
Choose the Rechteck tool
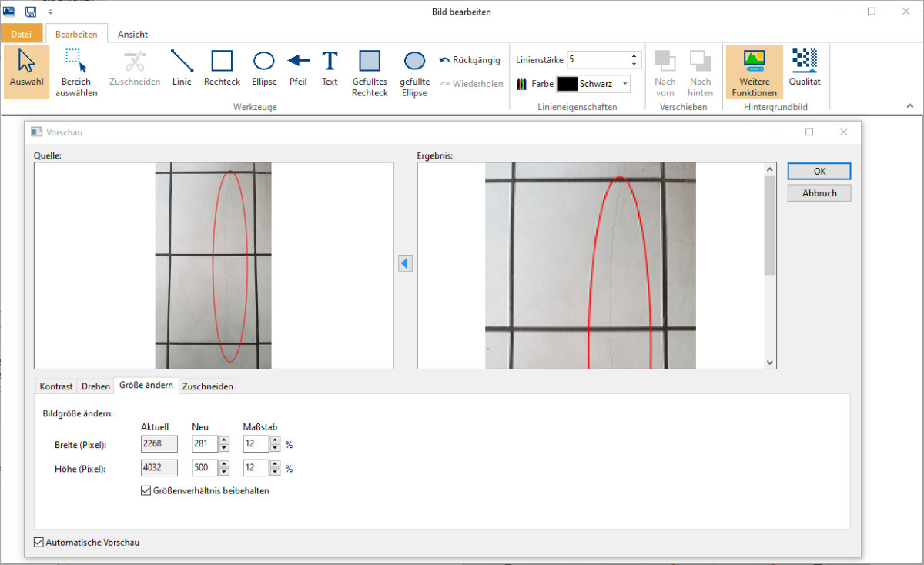click(x=222, y=68)
